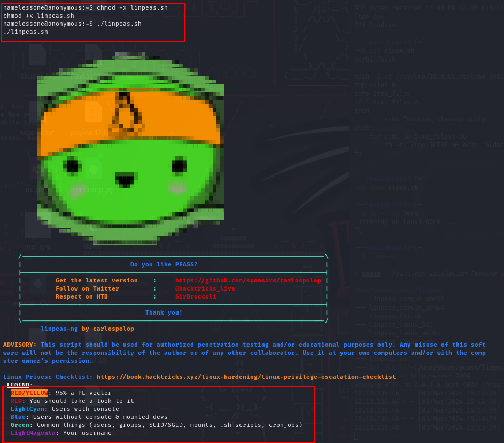Click the SirBroccoli HTB username
The image size is (504, 443).
tap(196, 296)
